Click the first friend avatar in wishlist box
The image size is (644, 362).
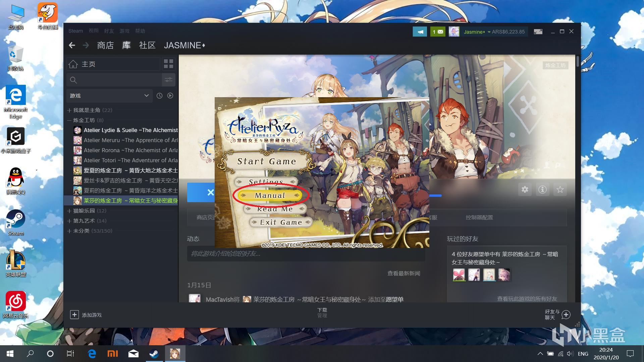(x=459, y=275)
